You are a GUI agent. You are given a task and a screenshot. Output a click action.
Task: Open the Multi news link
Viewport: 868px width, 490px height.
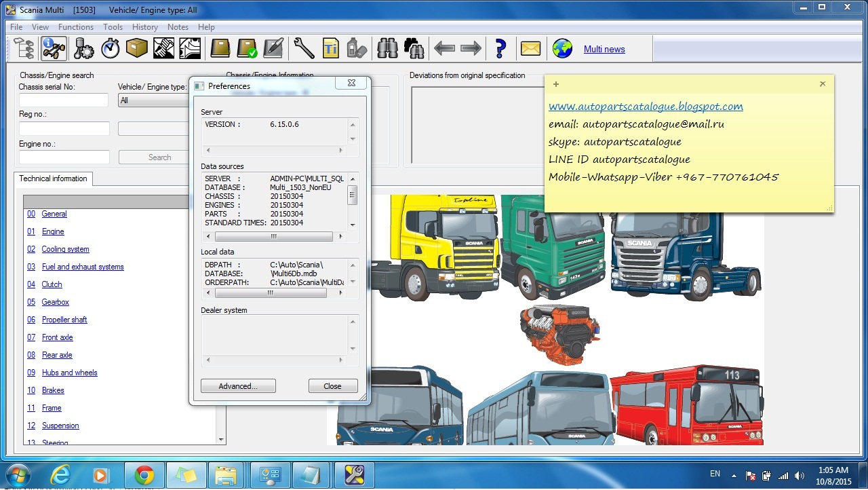point(604,49)
